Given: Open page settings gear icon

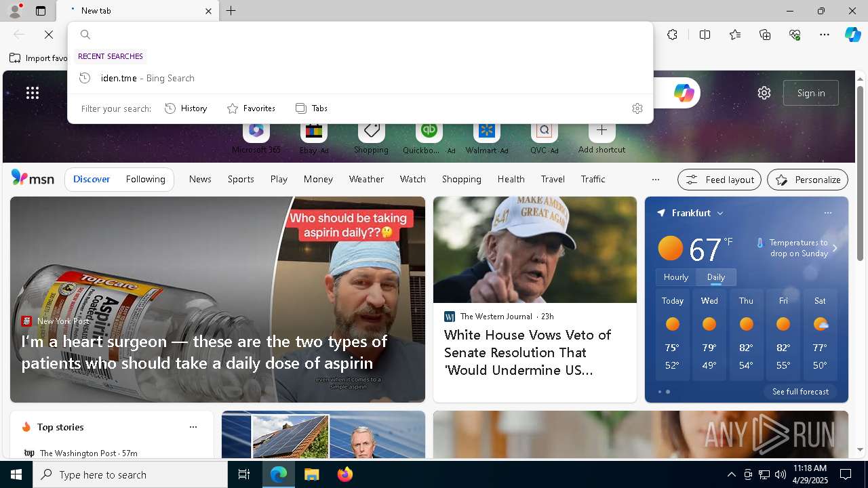Looking at the screenshot, I should tap(764, 93).
